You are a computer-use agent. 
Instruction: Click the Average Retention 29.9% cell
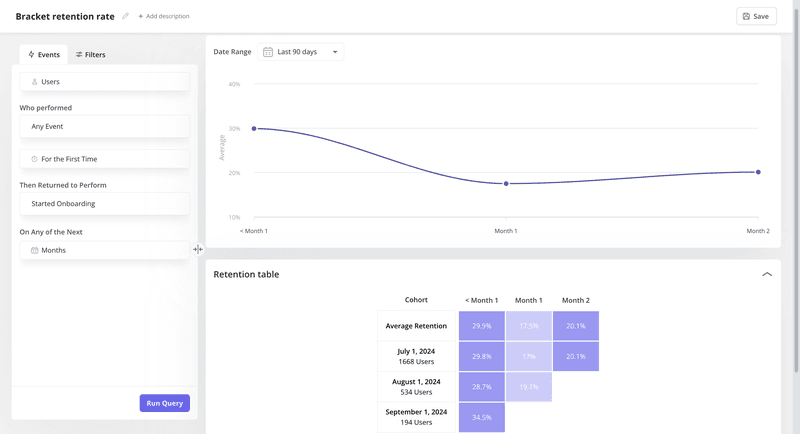pyautogui.click(x=481, y=326)
